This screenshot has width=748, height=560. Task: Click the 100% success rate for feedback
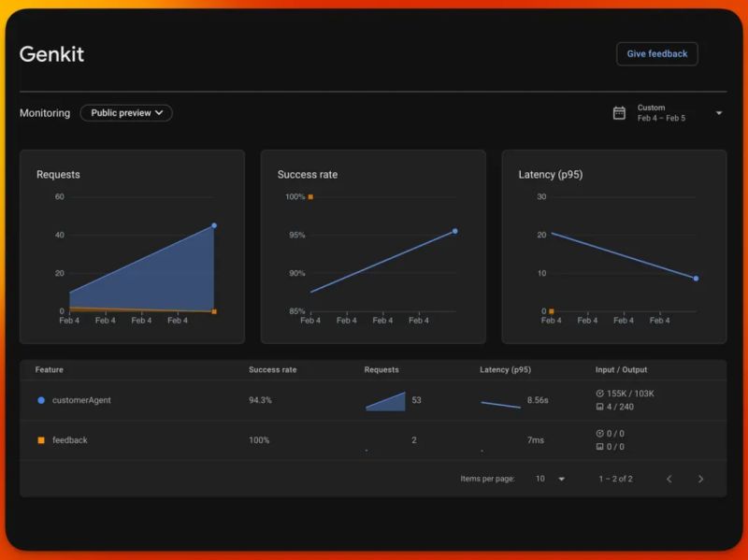(x=259, y=440)
